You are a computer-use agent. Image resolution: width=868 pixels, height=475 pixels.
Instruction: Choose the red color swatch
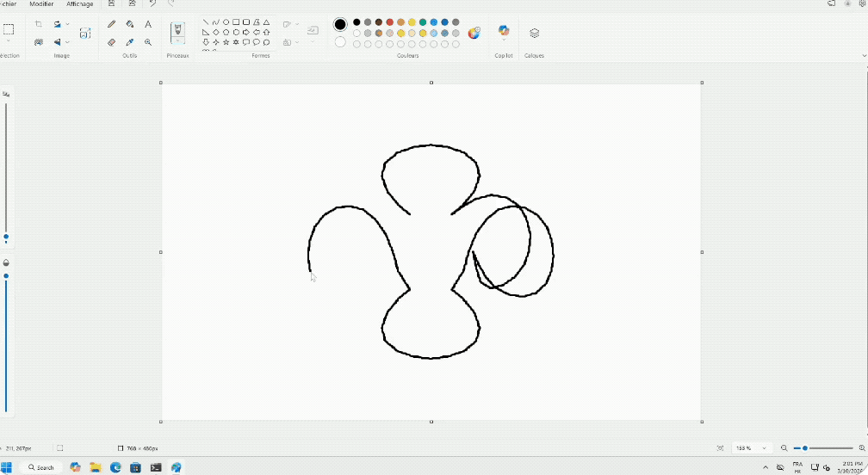[390, 22]
